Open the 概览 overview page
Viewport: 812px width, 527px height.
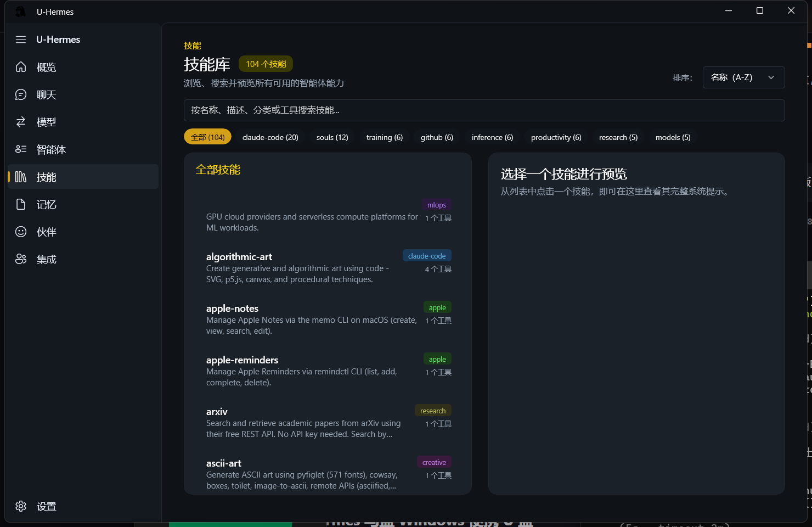click(x=46, y=67)
